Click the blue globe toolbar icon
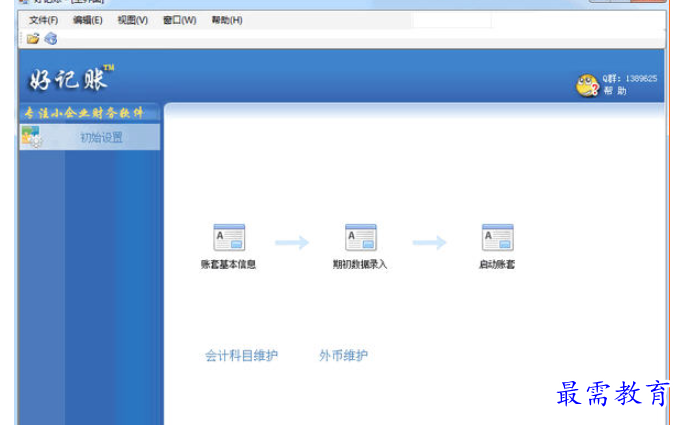This screenshot has width=678, height=425. [50, 39]
